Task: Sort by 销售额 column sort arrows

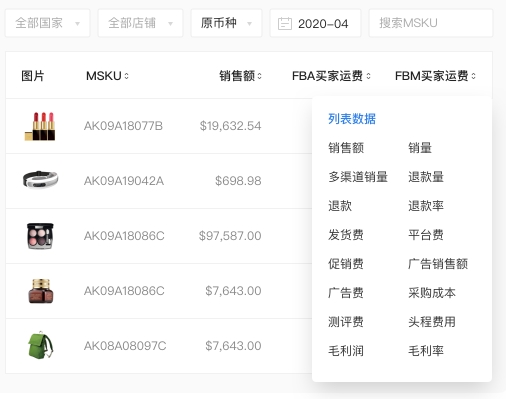Action: click(259, 76)
